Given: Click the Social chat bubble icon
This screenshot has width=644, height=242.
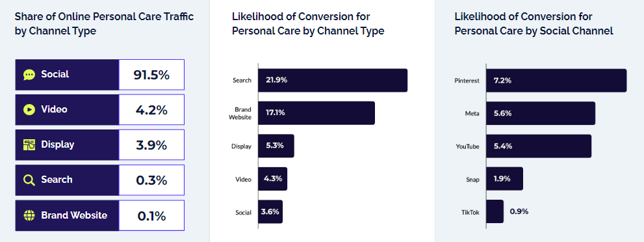Looking at the screenshot, I should tap(29, 75).
